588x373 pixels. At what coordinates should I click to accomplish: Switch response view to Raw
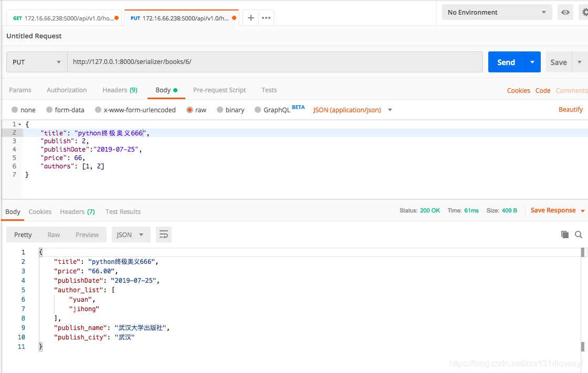(x=54, y=235)
